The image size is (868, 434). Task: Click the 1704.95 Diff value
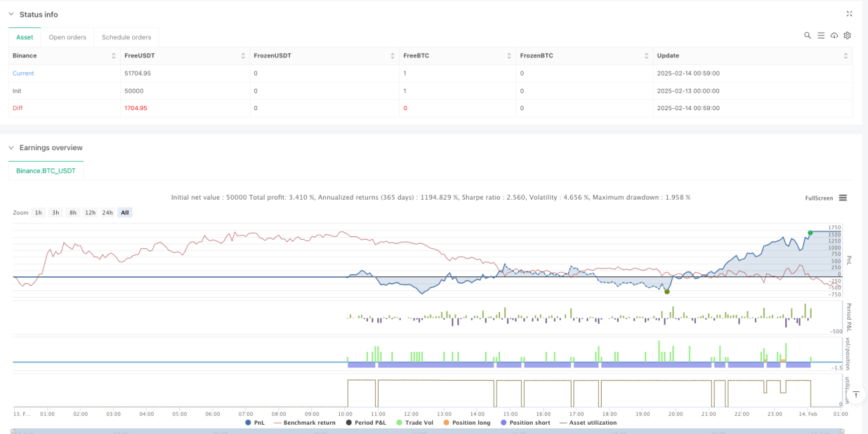tap(136, 108)
